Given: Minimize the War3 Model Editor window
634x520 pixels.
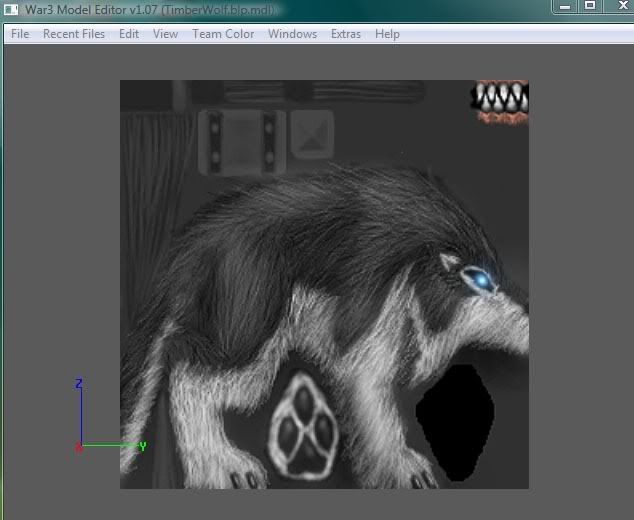Looking at the screenshot, I should click(565, 6).
